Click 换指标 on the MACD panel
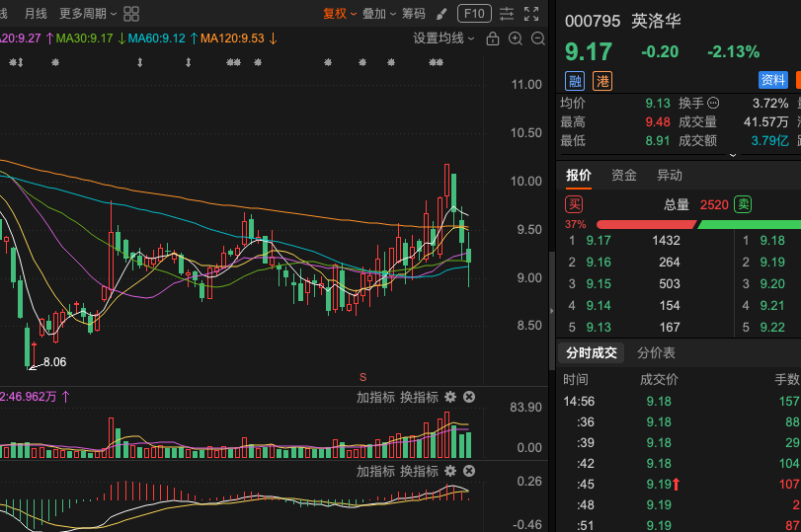The image size is (801, 532). (419, 471)
